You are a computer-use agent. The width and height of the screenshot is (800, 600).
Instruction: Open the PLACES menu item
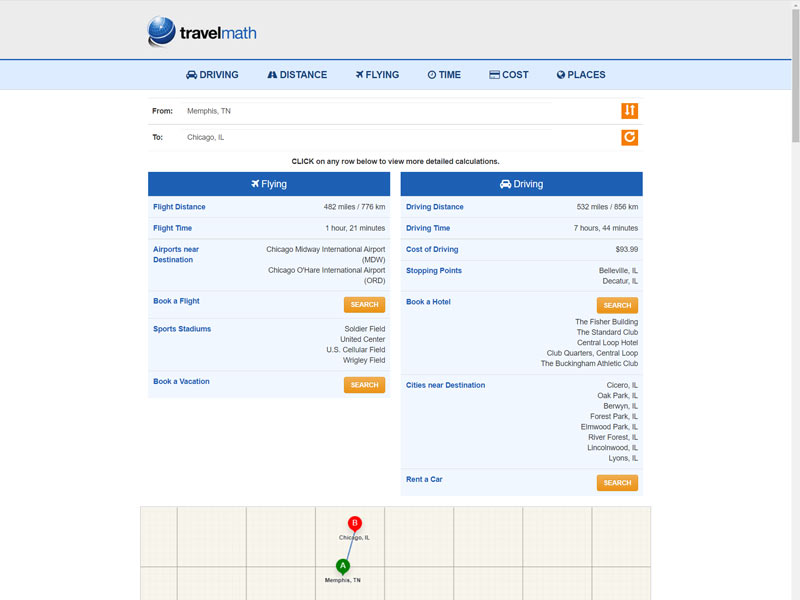tap(581, 74)
